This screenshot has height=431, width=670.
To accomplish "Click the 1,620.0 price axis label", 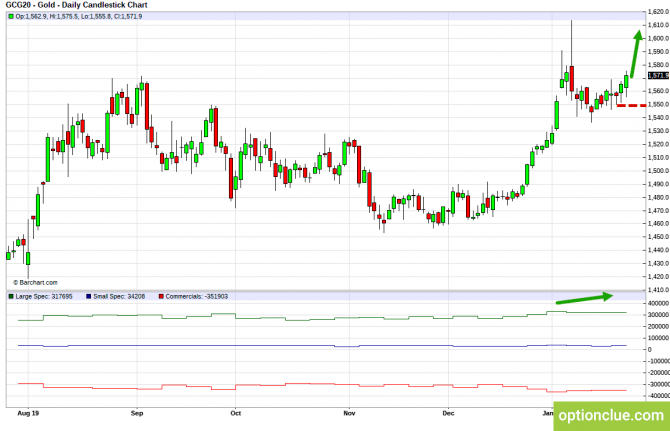I will coord(658,12).
